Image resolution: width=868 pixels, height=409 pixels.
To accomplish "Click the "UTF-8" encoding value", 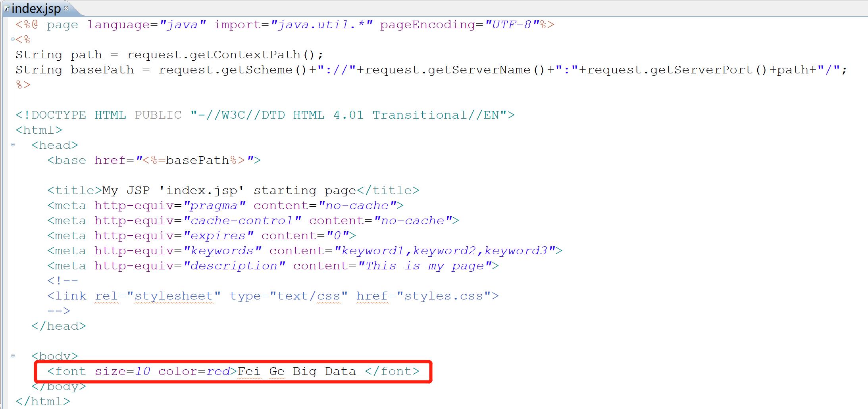I will point(512,25).
